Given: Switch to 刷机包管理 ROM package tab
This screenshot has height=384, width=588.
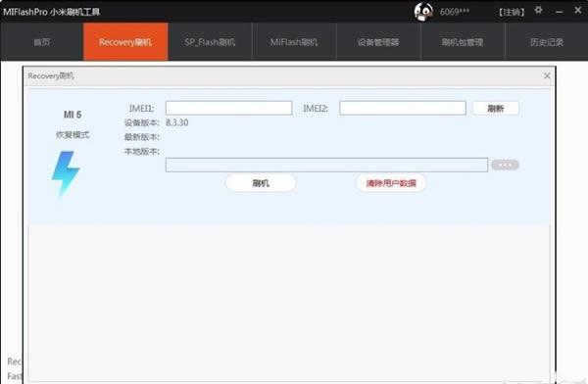Looking at the screenshot, I should click(463, 41).
